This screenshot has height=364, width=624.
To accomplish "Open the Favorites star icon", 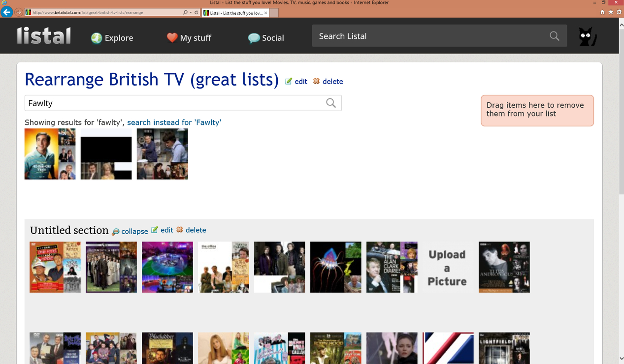I will [x=611, y=12].
